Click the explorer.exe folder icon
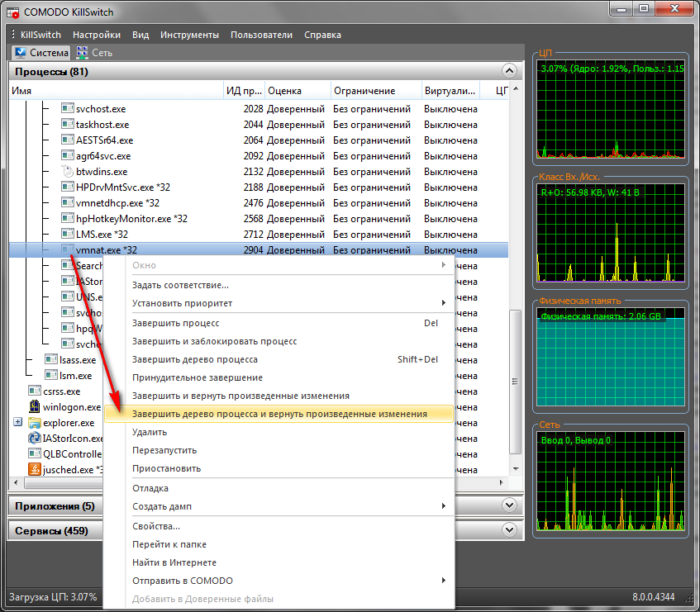This screenshot has height=612, width=700. [35, 422]
